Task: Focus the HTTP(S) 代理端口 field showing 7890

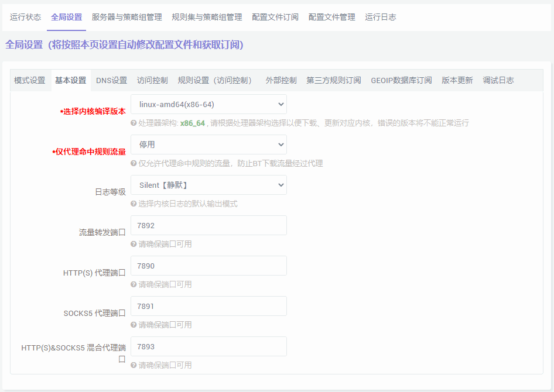Action: coord(208,266)
